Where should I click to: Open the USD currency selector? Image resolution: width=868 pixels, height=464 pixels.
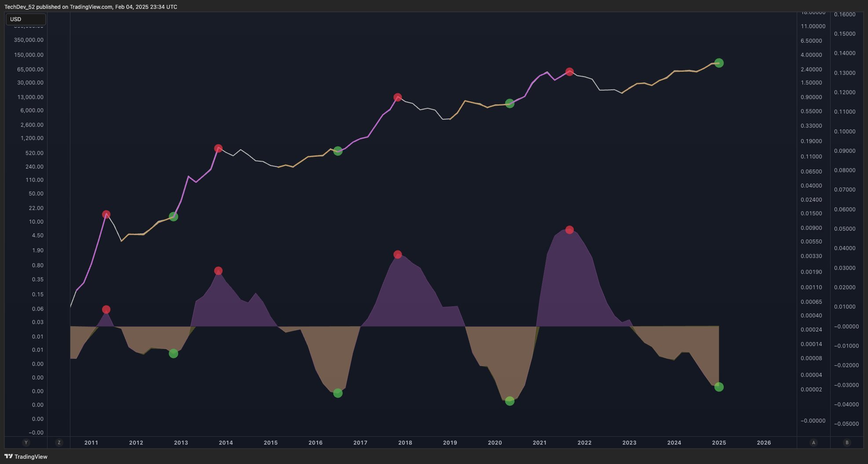26,19
